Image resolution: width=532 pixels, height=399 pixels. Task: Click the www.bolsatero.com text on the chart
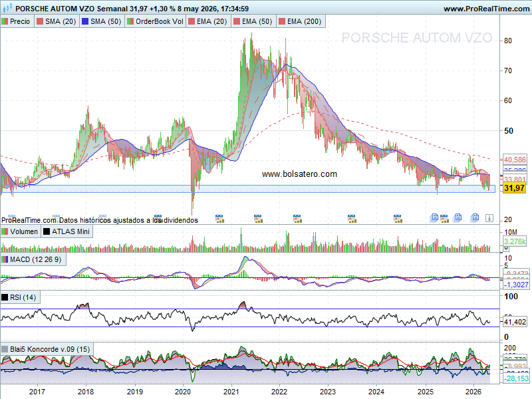(x=300, y=174)
